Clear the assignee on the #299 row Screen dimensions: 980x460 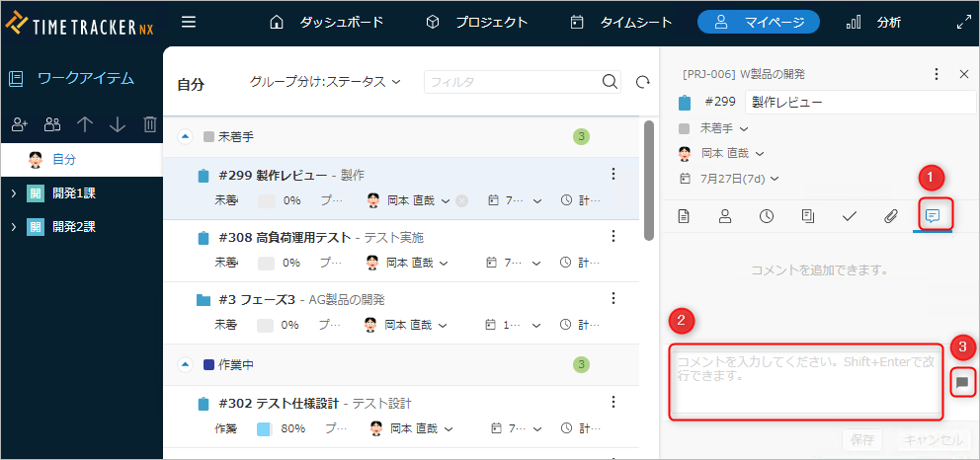[461, 201]
